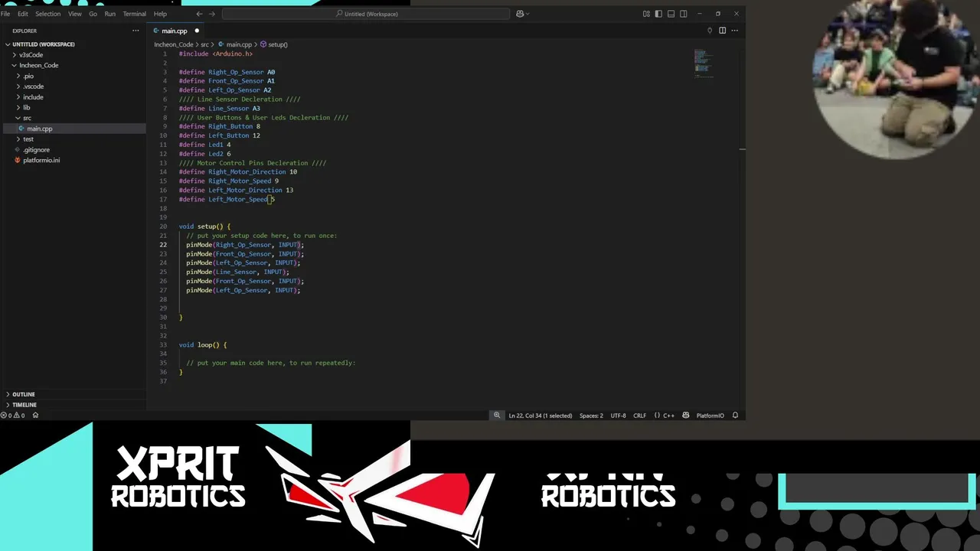980x551 pixels.
Task: Go forward with the navigation arrow
Action: [x=213, y=14]
